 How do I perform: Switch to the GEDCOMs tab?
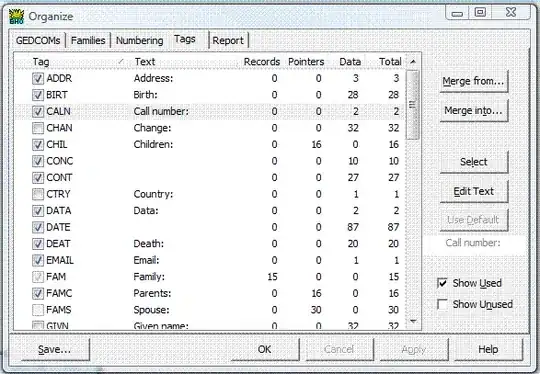click(38, 41)
